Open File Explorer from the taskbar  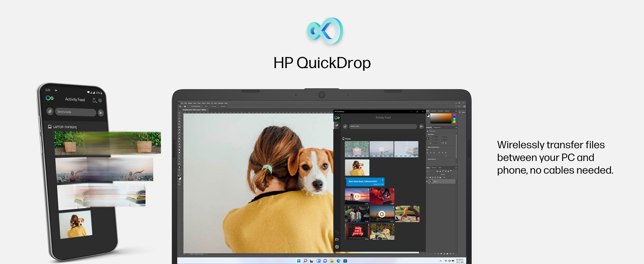pyautogui.click(x=332, y=261)
